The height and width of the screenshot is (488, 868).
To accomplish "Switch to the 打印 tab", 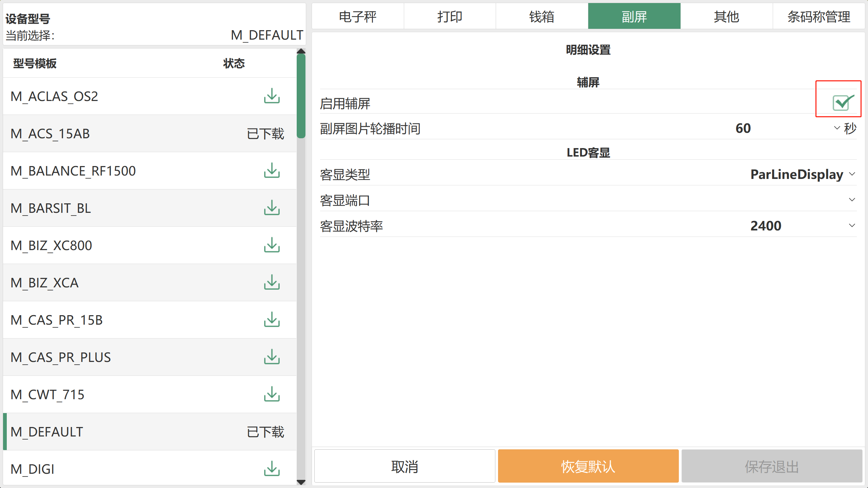I will click(x=450, y=16).
